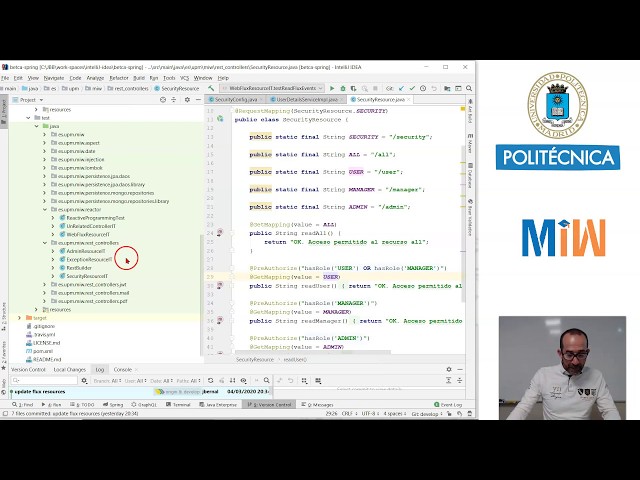Screen dimensions: 640x480
Task: Open the Branch: All filter dropdown
Action: [x=107, y=381]
